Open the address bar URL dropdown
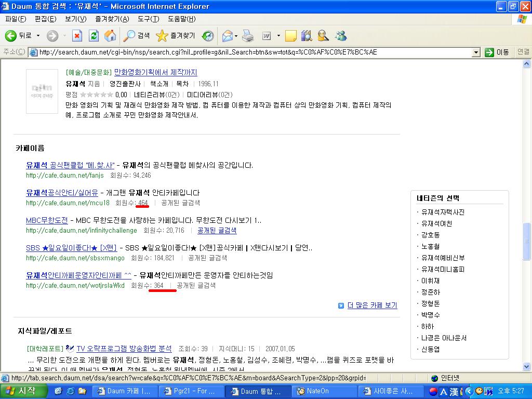This screenshot has width=532, height=399. click(476, 52)
